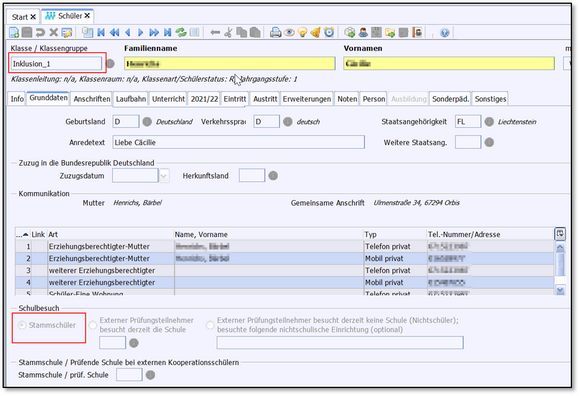Click the new record toolbar icon

tap(14, 33)
